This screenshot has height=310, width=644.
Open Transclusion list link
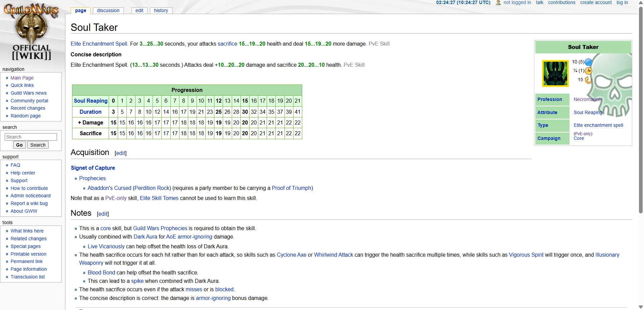(x=28, y=277)
